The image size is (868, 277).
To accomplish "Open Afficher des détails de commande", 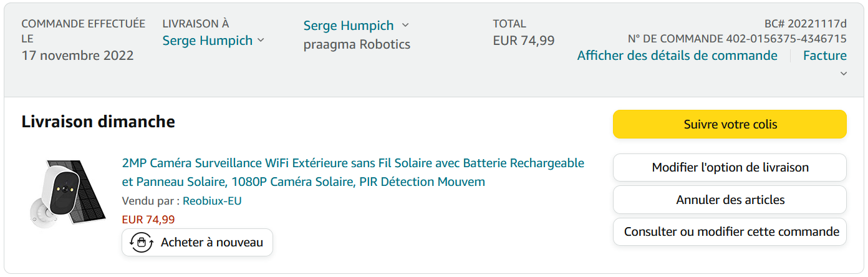I will pos(677,56).
